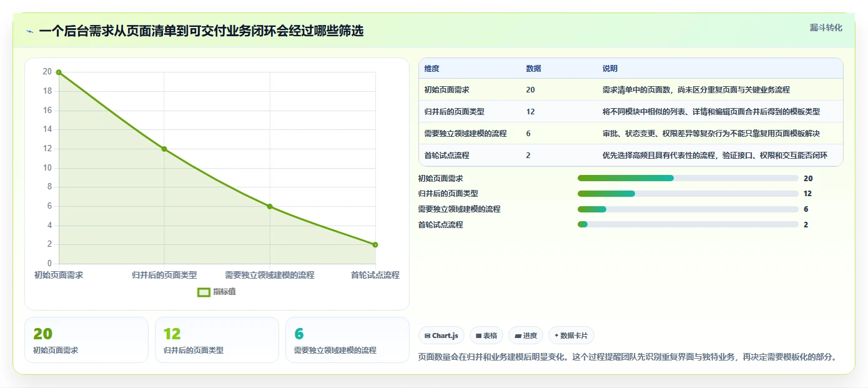Click the x-axis label 归并后的页面类型
Image resolution: width=868 pixels, height=388 pixels.
[164, 275]
